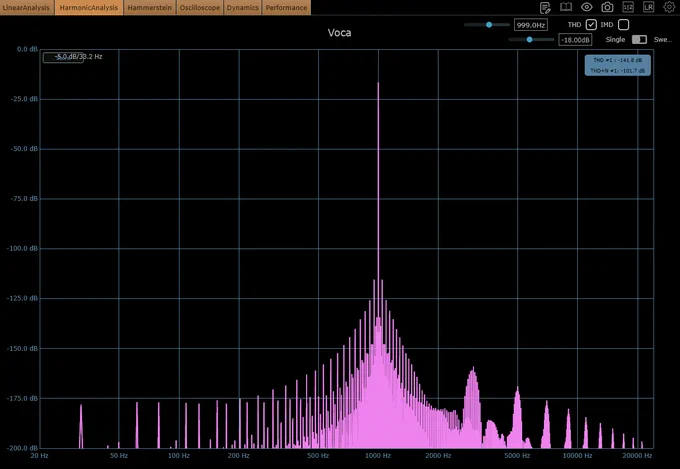The image size is (680, 469).
Task: Click the IMD label text
Action: (x=607, y=25)
